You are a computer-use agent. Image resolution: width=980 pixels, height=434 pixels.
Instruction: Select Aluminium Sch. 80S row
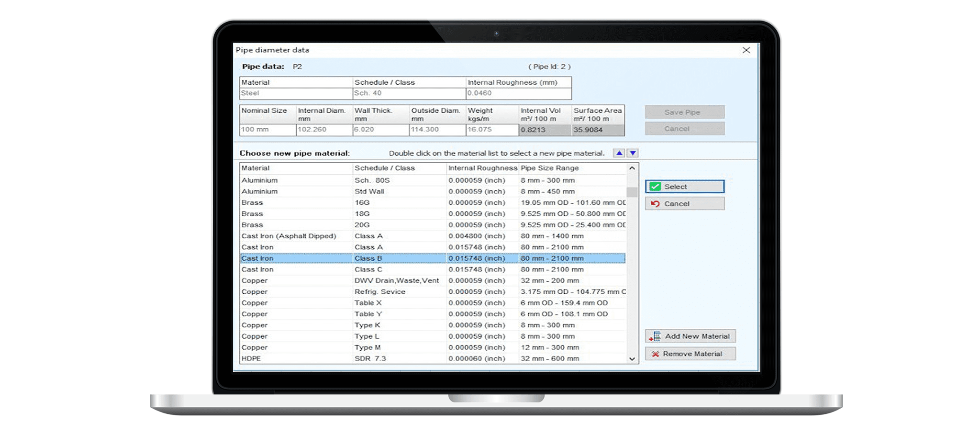[433, 180]
